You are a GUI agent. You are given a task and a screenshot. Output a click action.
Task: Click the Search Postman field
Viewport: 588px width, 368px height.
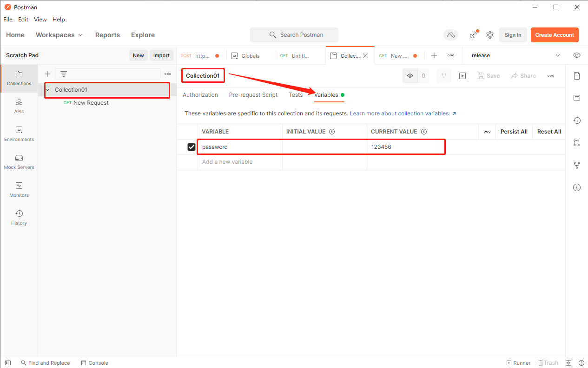tap(294, 35)
